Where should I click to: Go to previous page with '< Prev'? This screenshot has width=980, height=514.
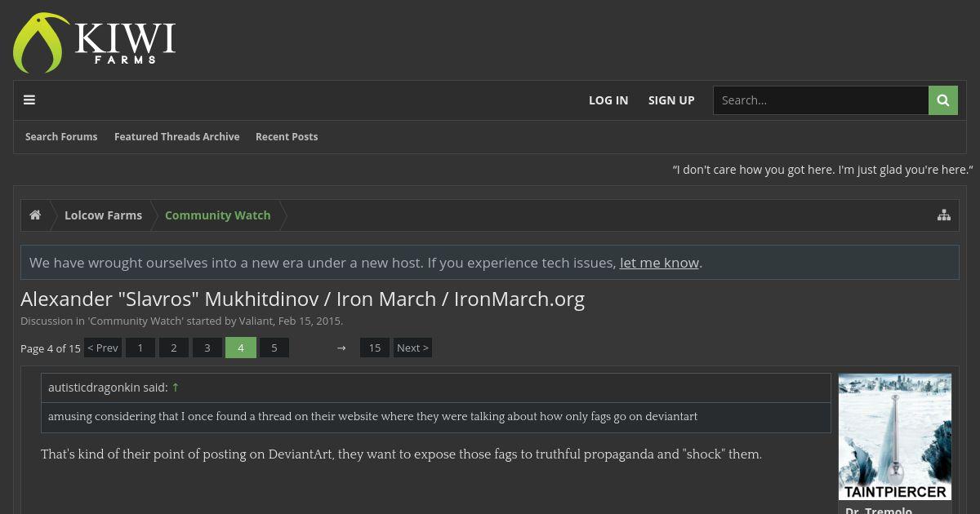[103, 348]
